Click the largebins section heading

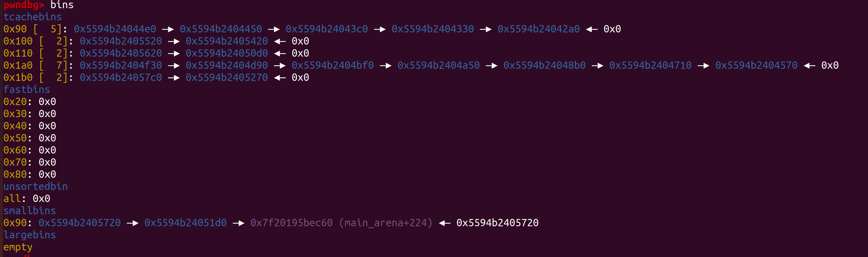click(x=30, y=235)
